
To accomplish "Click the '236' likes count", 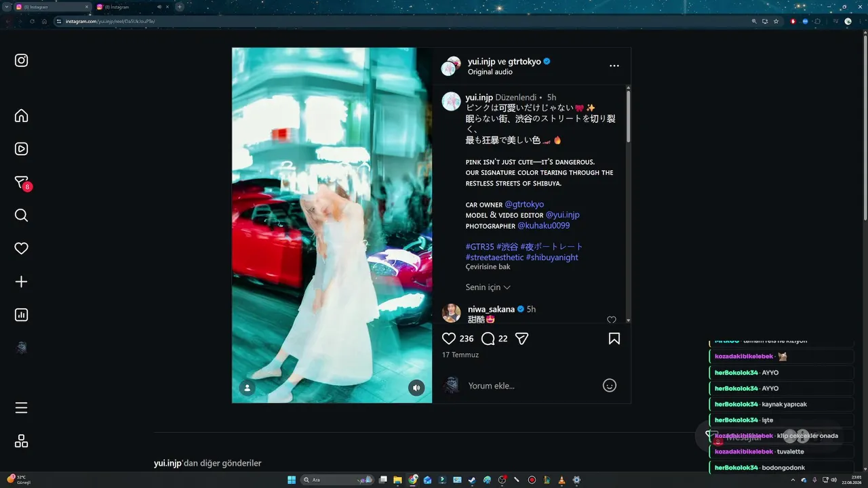I will [467, 338].
